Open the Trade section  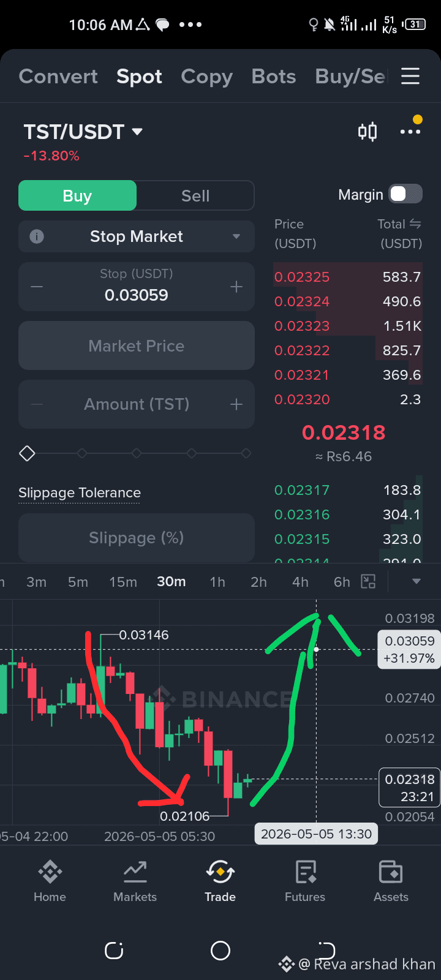pyautogui.click(x=220, y=881)
